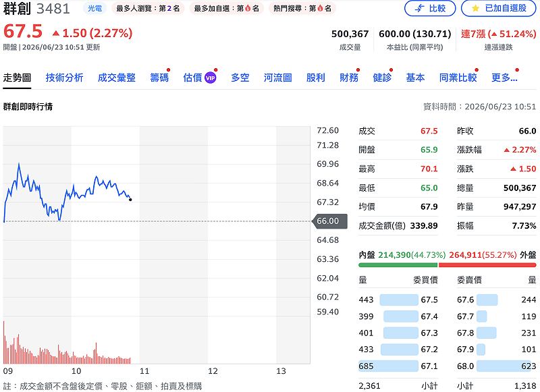The image size is (540, 392).
Task: Click the 成交金額(億) 339.89 value
Action: point(424,226)
